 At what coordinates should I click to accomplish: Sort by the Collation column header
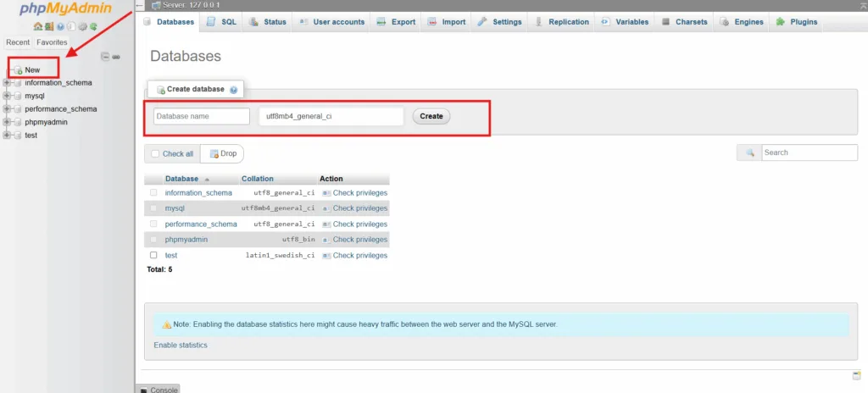pyautogui.click(x=258, y=179)
